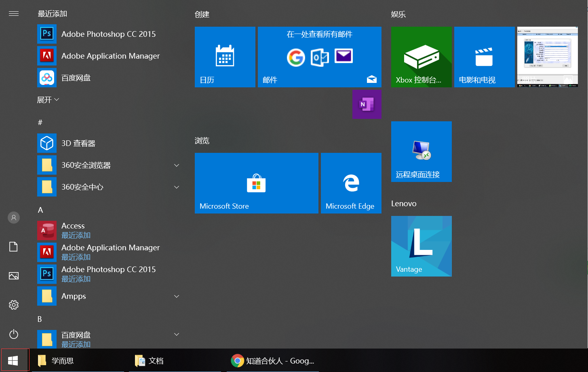Open Settings gear icon in sidebar
The image size is (588, 372).
click(14, 305)
